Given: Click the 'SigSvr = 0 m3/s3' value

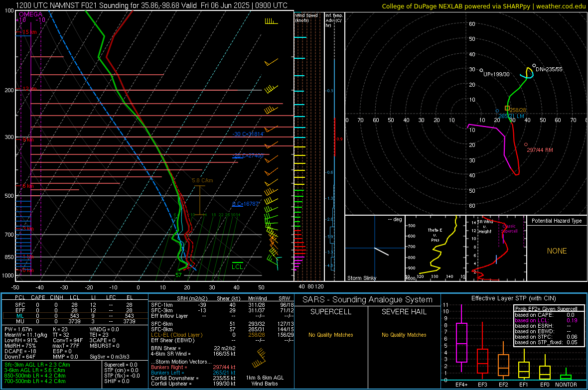Looking at the screenshot, I should click(x=110, y=357).
